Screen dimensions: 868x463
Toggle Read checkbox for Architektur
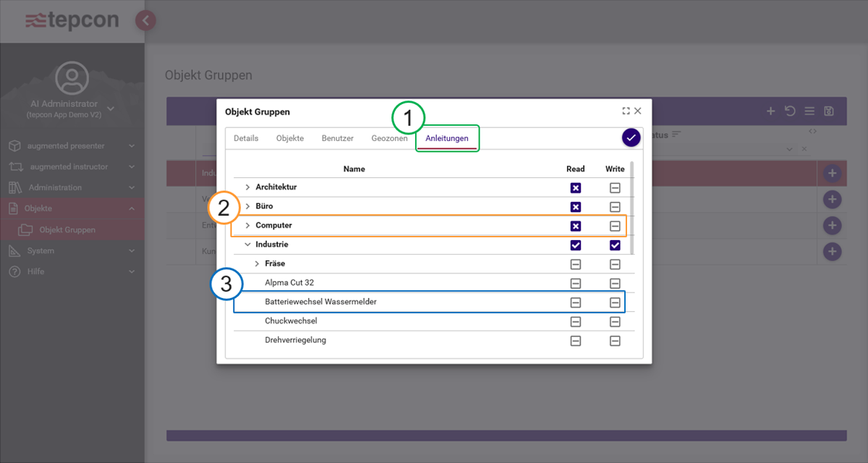(x=576, y=187)
